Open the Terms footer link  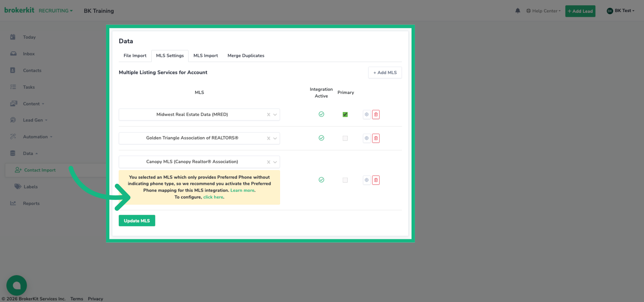77,299
